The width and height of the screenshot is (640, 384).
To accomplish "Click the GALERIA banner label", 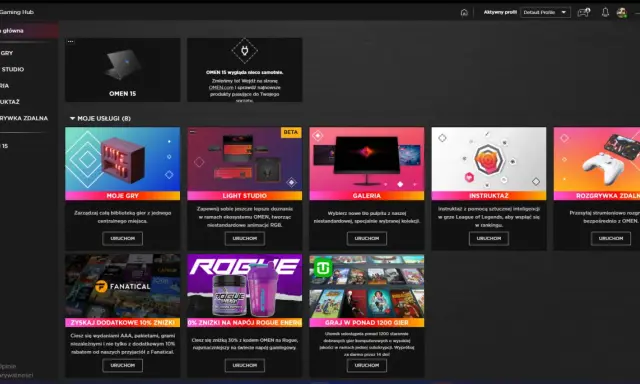I will tap(367, 196).
